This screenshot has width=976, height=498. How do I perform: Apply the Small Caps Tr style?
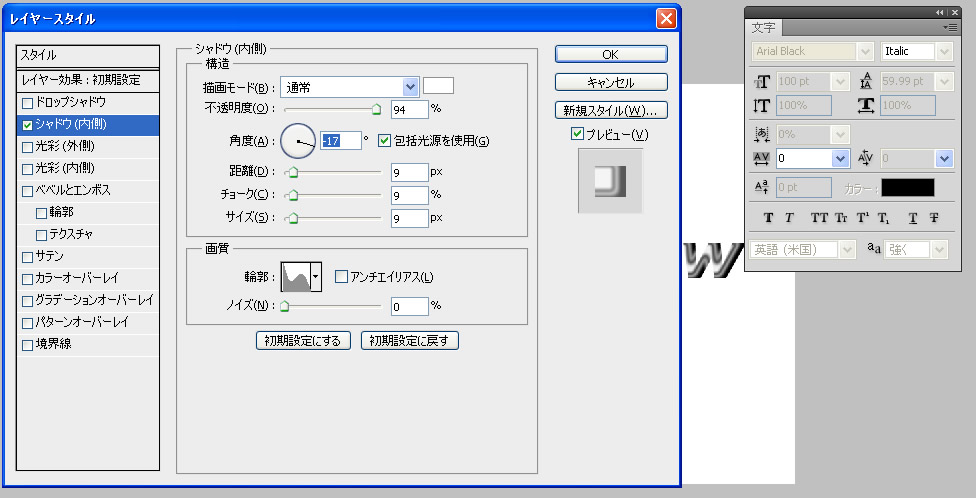[841, 218]
